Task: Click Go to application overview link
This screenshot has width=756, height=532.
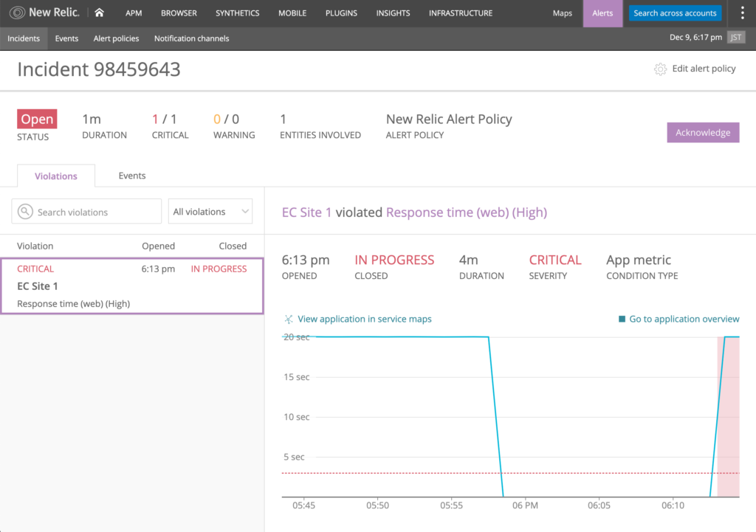Action: 684,319
